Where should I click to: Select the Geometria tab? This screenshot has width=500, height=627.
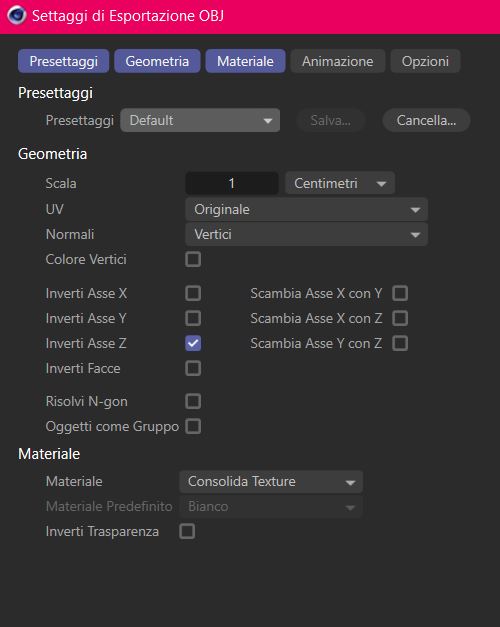[x=157, y=61]
